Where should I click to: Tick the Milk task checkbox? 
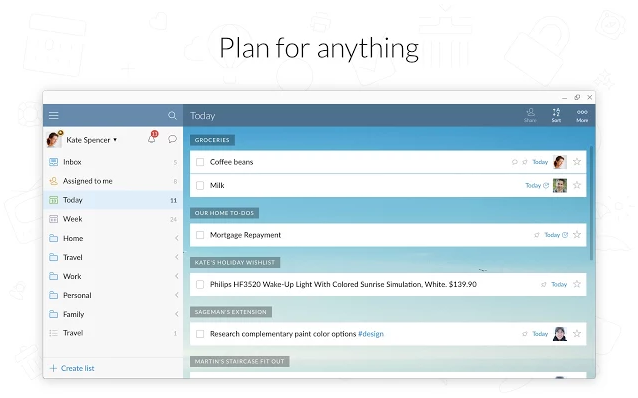[200, 186]
